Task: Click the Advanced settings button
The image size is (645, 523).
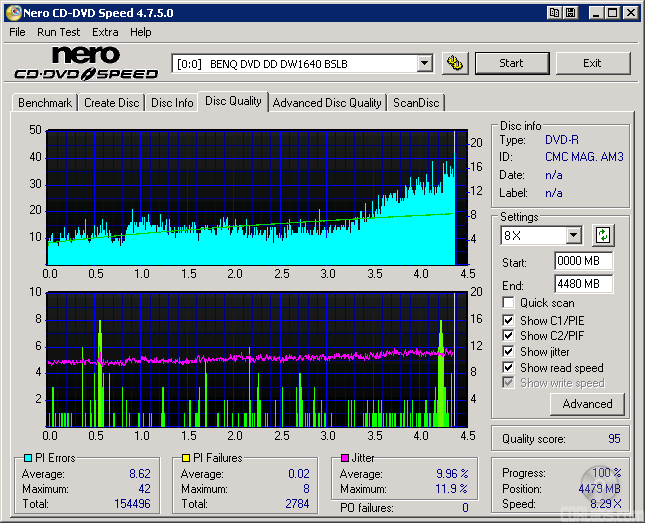Action: click(x=587, y=404)
